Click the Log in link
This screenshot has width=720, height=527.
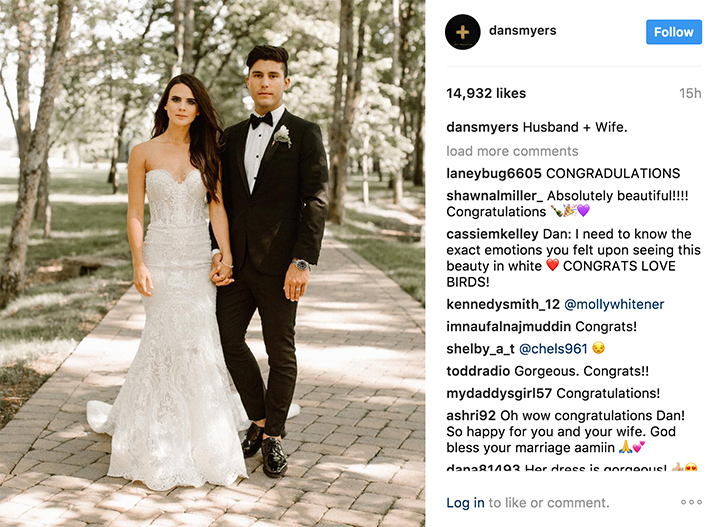(x=465, y=503)
